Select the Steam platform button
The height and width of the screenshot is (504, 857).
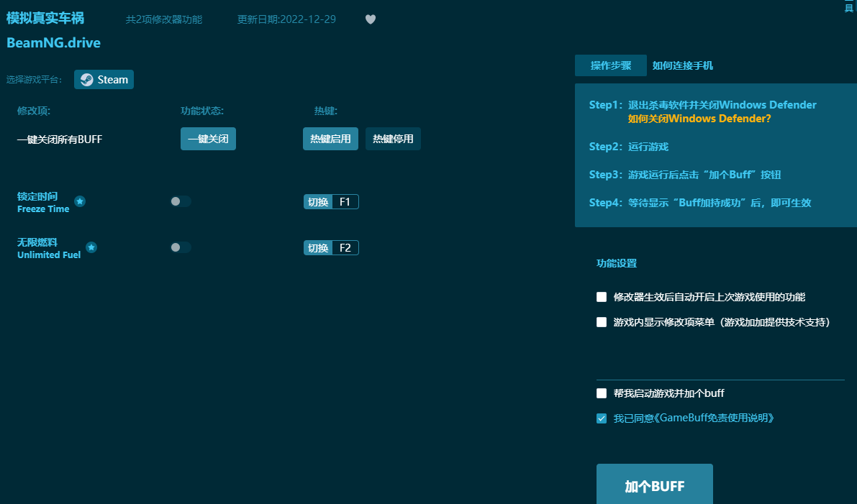(x=104, y=80)
